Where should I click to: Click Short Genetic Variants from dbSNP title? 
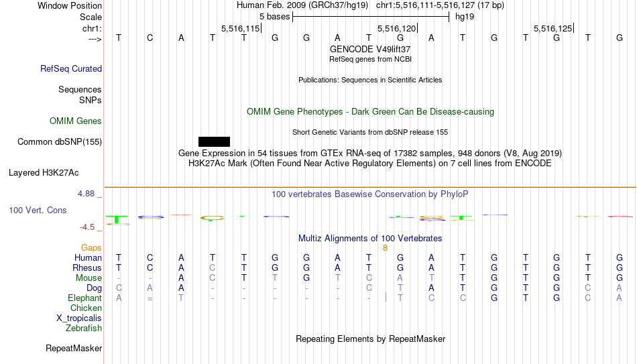click(370, 133)
